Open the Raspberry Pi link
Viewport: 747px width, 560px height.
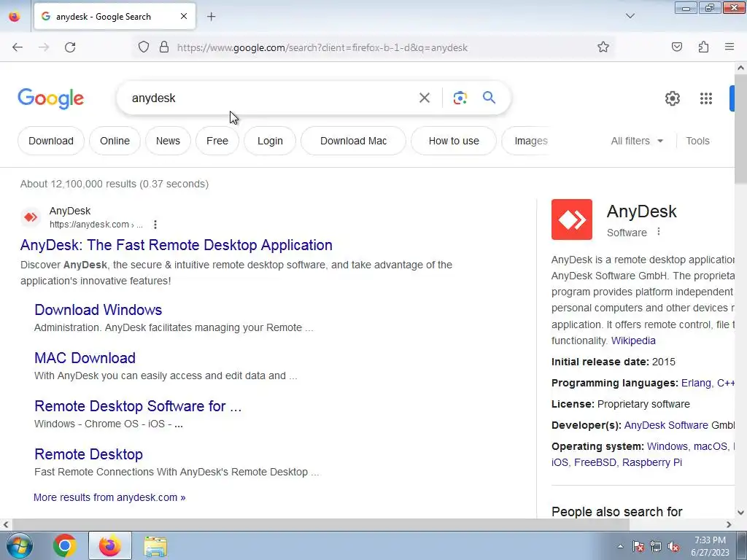(x=651, y=462)
